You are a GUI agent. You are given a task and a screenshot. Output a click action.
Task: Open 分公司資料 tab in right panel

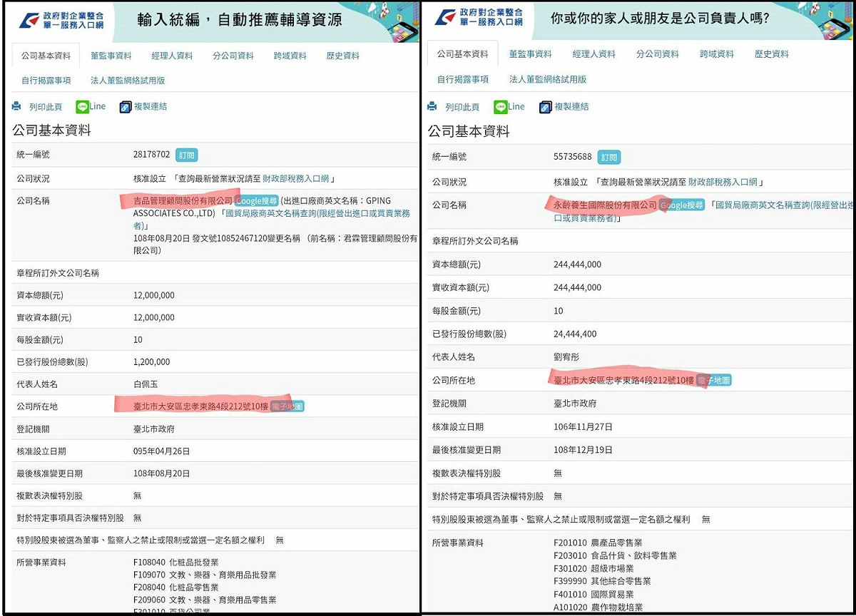pyautogui.click(x=657, y=54)
